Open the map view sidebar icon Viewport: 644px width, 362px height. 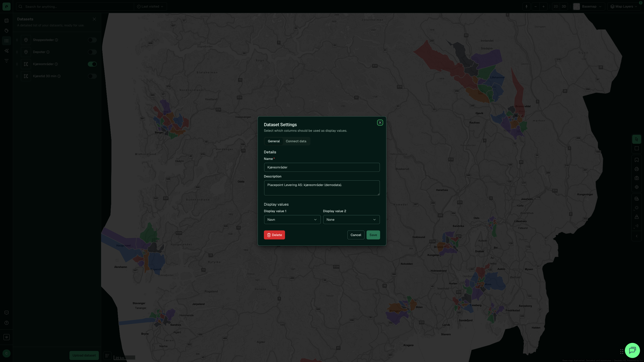[7, 21]
